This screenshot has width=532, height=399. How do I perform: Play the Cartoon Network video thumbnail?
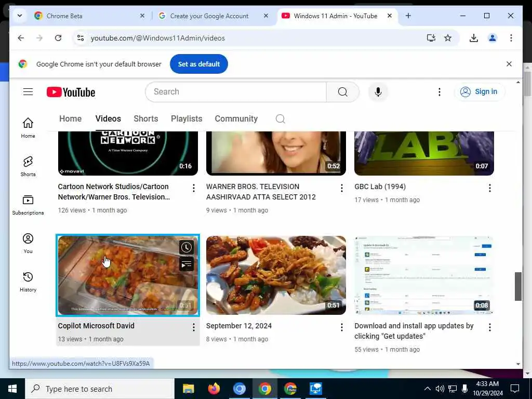(x=128, y=153)
